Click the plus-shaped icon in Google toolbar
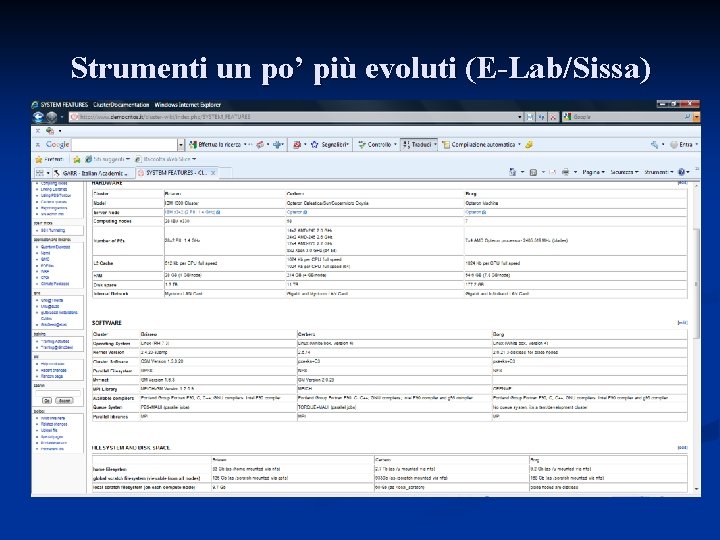 point(277,145)
